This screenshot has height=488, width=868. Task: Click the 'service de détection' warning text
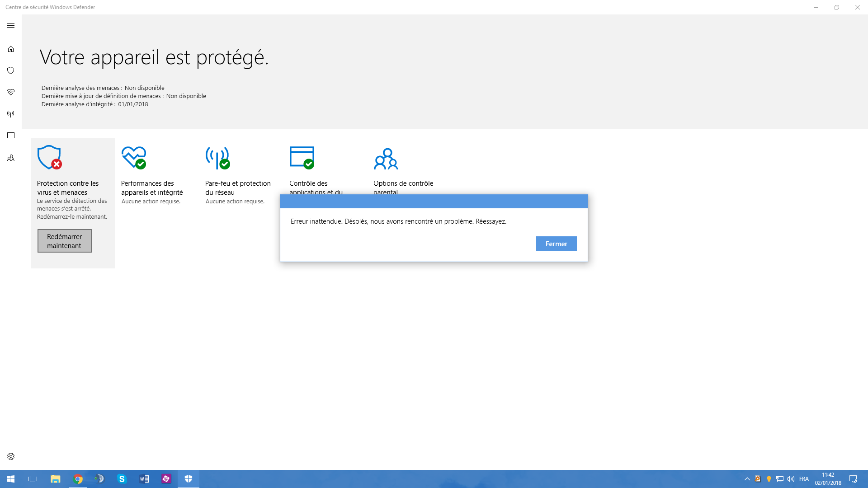[72, 209]
